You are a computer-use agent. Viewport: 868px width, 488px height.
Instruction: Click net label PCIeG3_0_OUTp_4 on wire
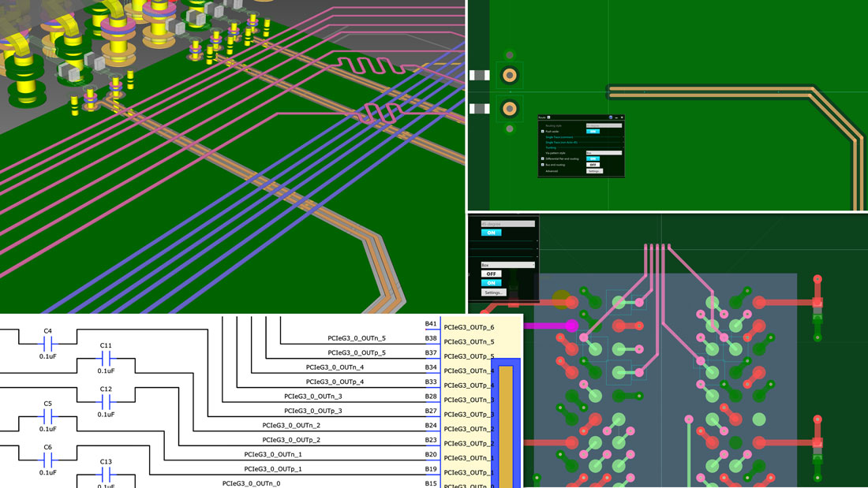point(335,382)
